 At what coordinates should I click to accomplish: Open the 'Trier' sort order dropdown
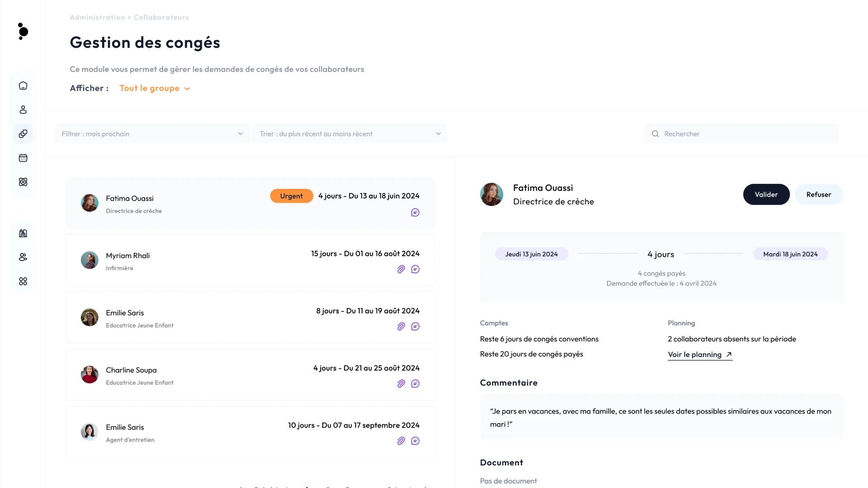(349, 134)
